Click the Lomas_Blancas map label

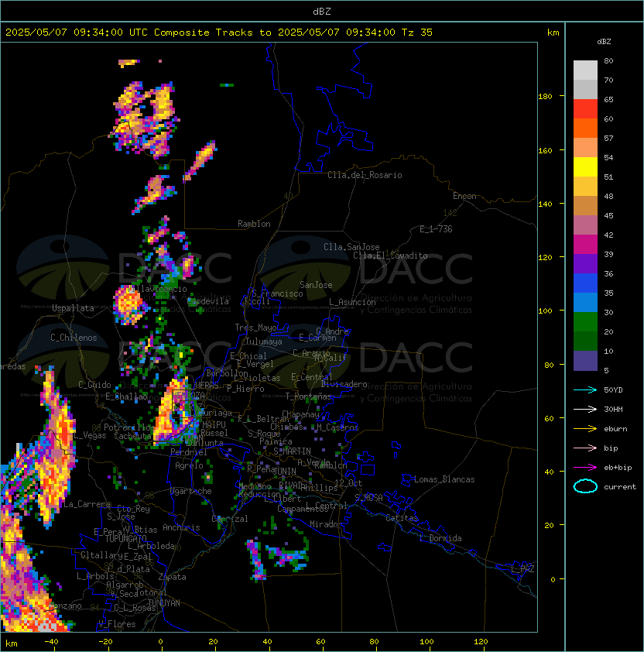[444, 479]
